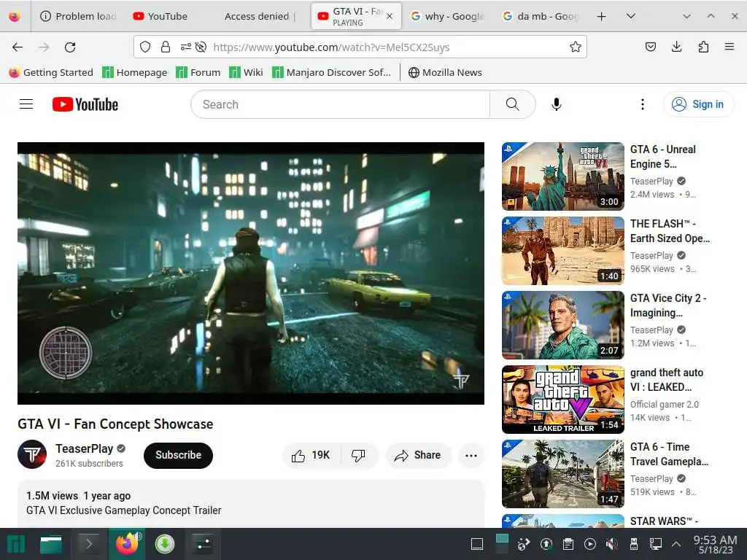The image size is (747, 560).
Task: Open grand theft auto VI LEAKED thumbnail
Action: pos(562,399)
